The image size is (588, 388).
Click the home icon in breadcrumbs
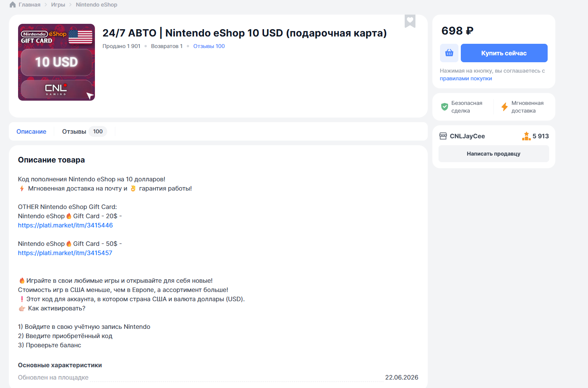click(13, 5)
